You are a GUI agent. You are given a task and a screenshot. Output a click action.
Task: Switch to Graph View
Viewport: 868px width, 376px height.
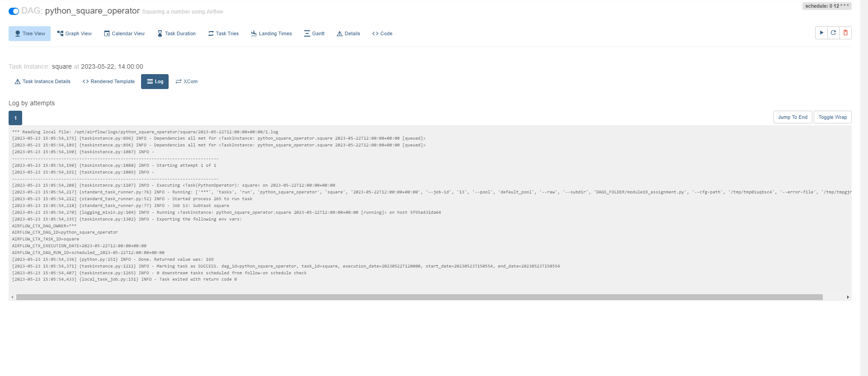pyautogui.click(x=75, y=33)
